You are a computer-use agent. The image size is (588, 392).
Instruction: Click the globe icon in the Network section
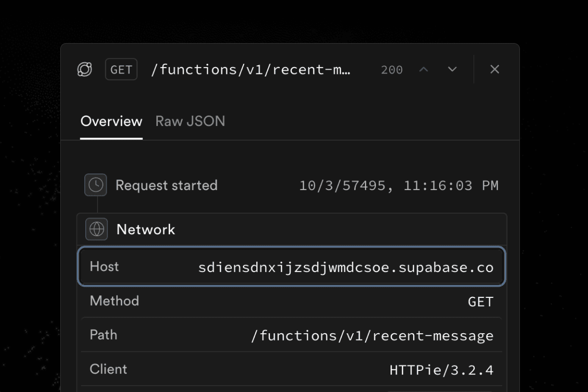pyautogui.click(x=96, y=229)
